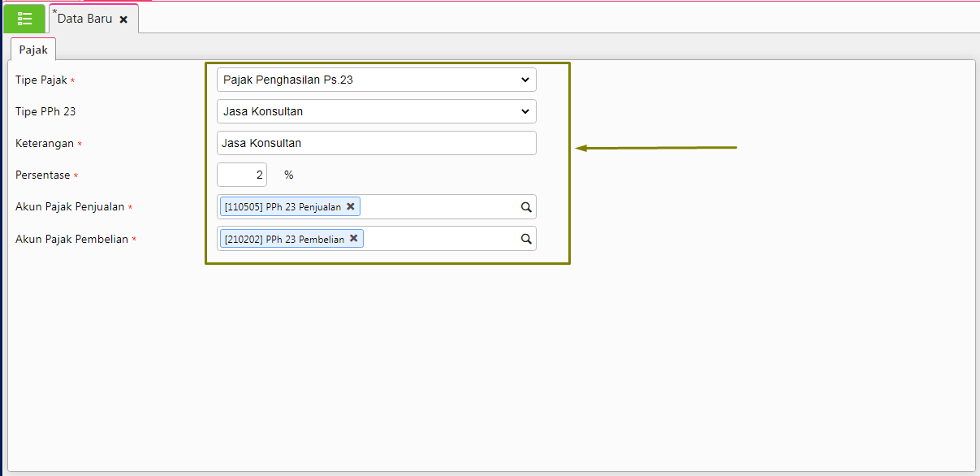Search accounts for Akun Pajak Pembelian
The height and width of the screenshot is (476, 980).
click(x=526, y=239)
